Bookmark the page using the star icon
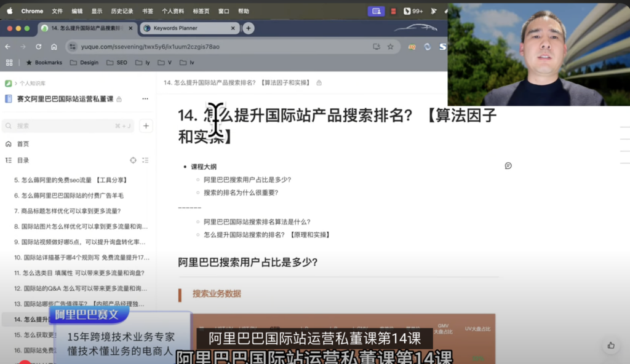630x364 pixels. tap(391, 47)
